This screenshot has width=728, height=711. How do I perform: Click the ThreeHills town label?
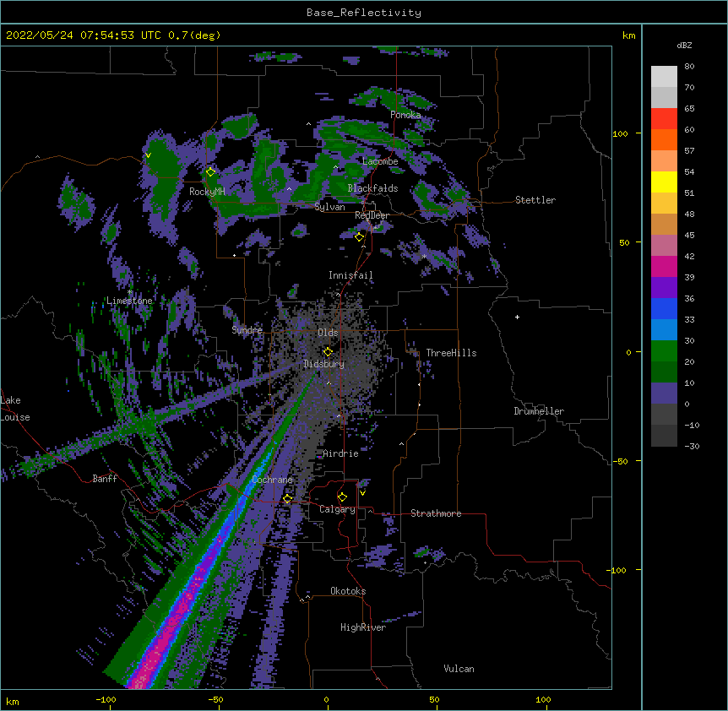tap(451, 353)
